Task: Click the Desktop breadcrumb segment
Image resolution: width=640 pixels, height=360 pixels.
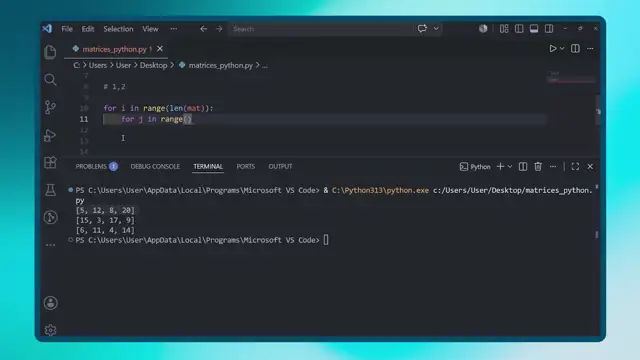Action: click(153, 65)
